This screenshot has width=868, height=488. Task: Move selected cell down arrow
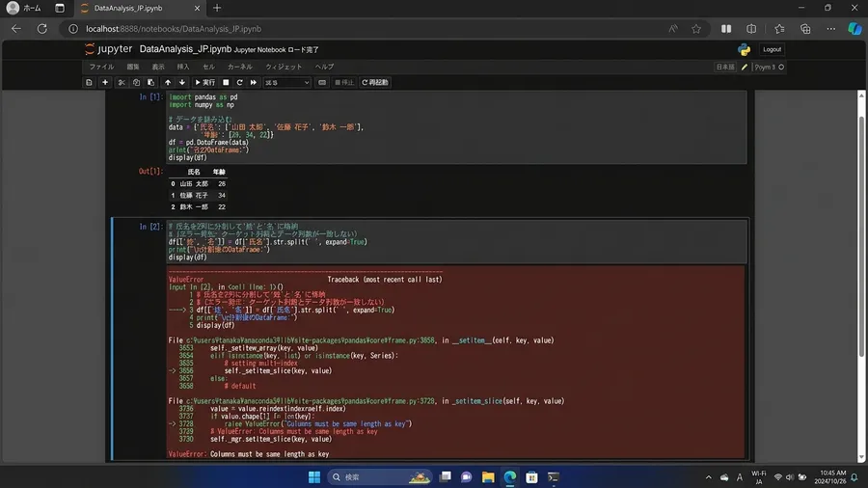(182, 82)
